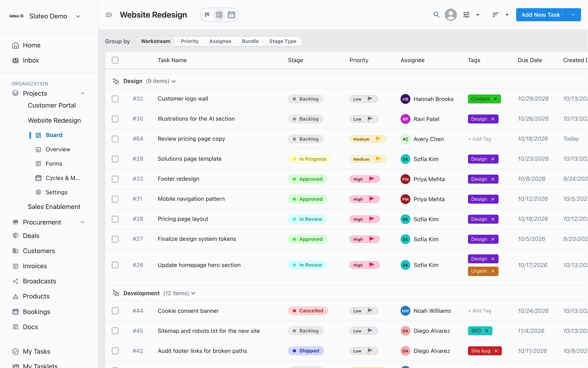
Task: Switch to list view icon
Action: [x=219, y=15]
